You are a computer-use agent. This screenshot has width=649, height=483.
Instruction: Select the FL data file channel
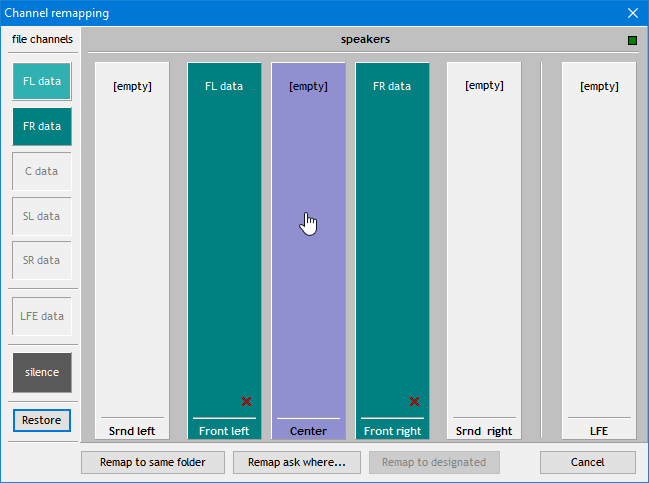(x=42, y=81)
